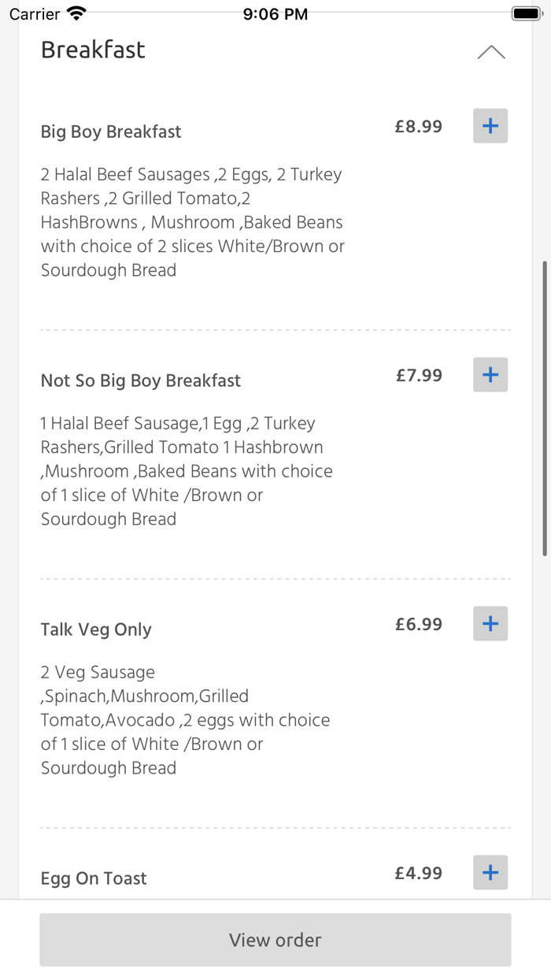Select the Not So Big Boy Breakfast title

click(x=140, y=380)
